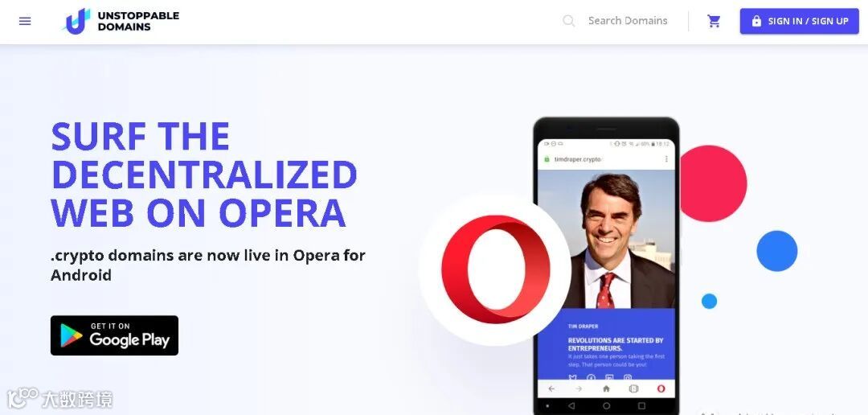The width and height of the screenshot is (868, 415).
Task: Click the phone's tabs icon
Action: click(x=634, y=389)
